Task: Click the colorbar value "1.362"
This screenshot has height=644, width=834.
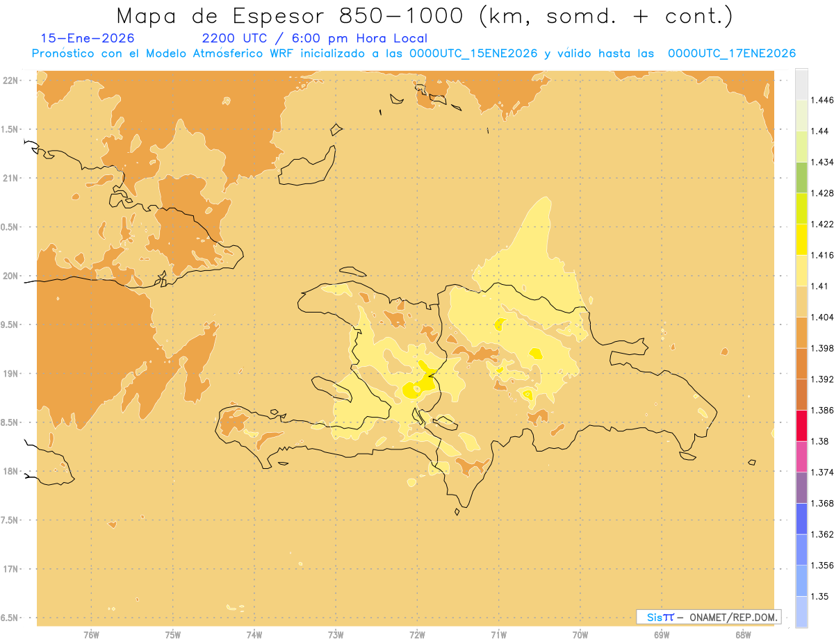Action: point(822,534)
